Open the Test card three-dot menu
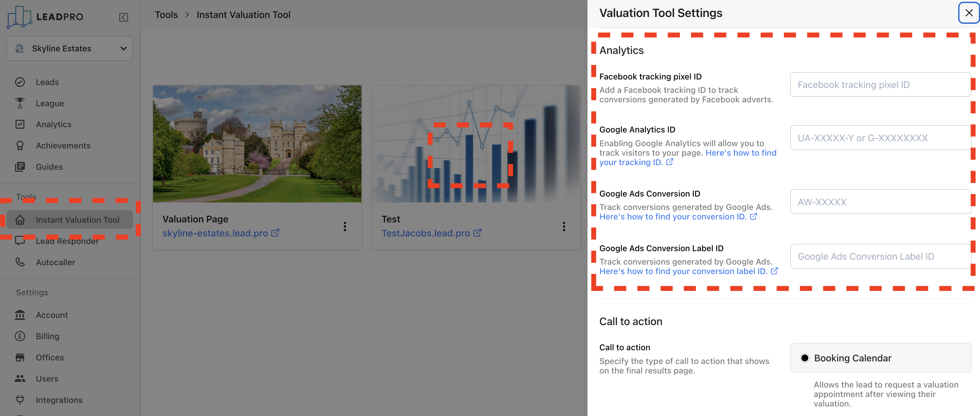980x416 pixels. coord(564,227)
